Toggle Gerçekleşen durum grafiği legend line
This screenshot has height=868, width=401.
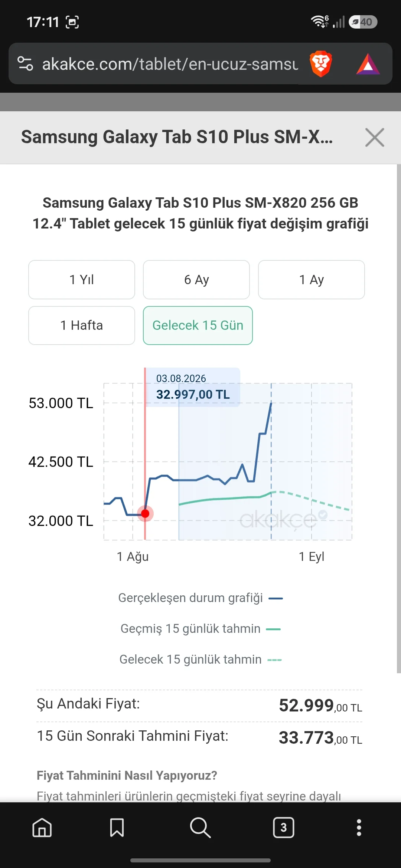200,598
